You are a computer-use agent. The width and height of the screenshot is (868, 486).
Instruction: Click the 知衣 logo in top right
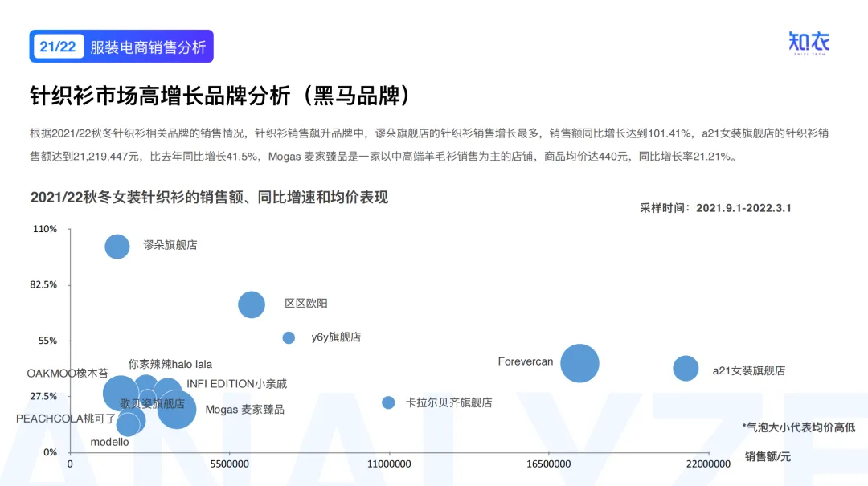pyautogui.click(x=809, y=43)
